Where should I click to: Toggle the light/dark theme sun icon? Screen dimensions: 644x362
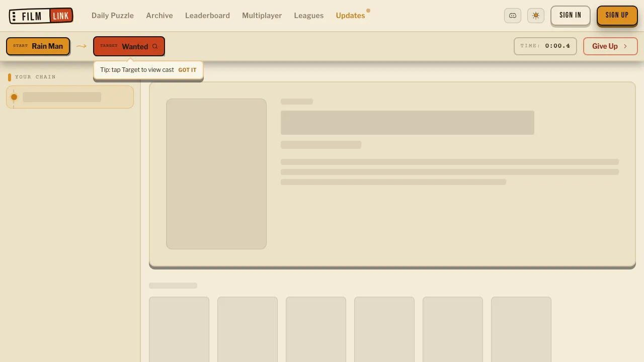click(536, 16)
